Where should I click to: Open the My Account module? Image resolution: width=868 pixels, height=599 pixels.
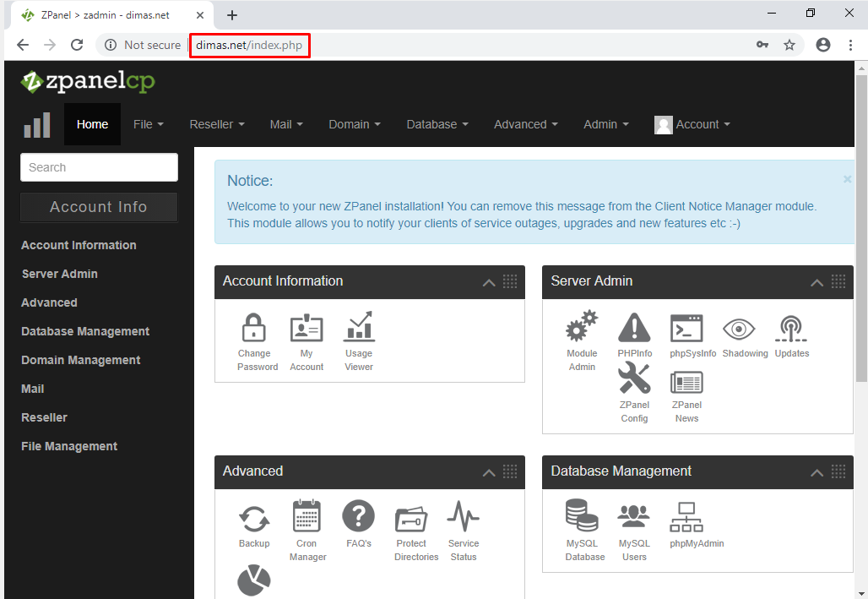(x=307, y=341)
